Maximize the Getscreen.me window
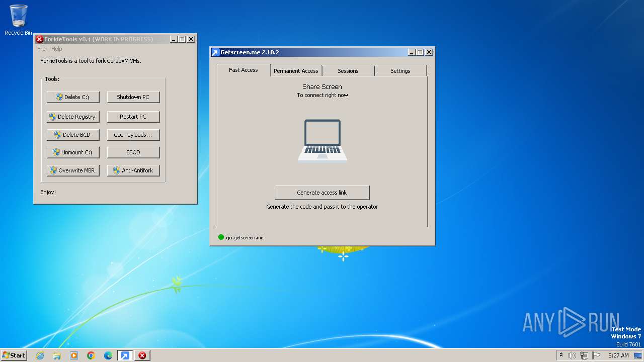Image resolution: width=644 pixels, height=362 pixels. coord(420,52)
